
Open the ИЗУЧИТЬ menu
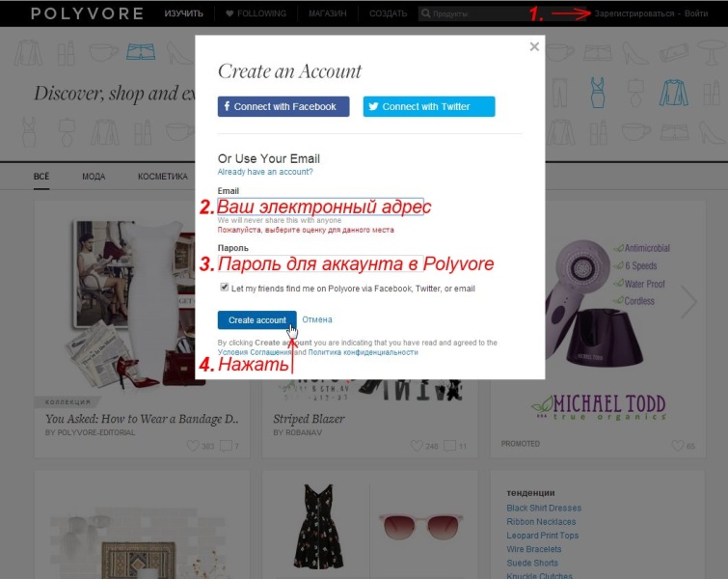(x=184, y=14)
